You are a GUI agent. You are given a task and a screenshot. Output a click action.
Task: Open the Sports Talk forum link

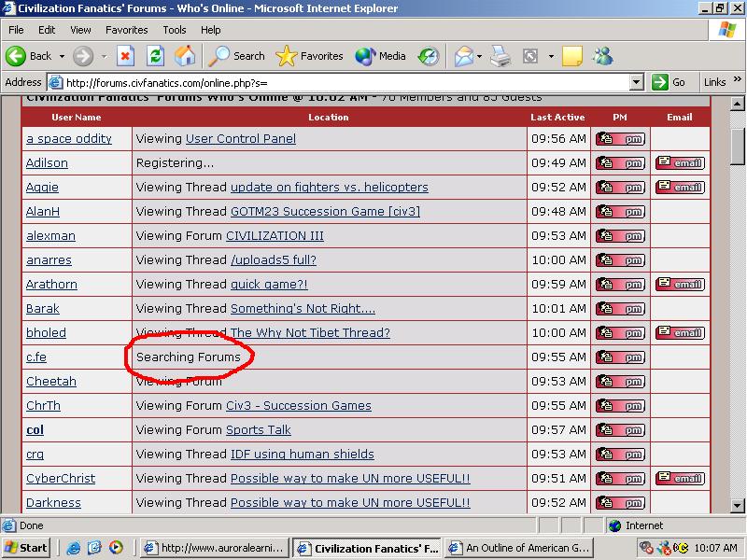(259, 430)
